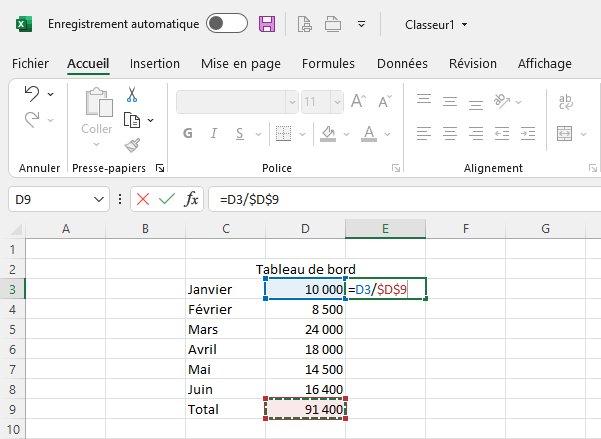Click the Excel application logo icon
Viewport: 601px width, 439px height.
pos(24,24)
